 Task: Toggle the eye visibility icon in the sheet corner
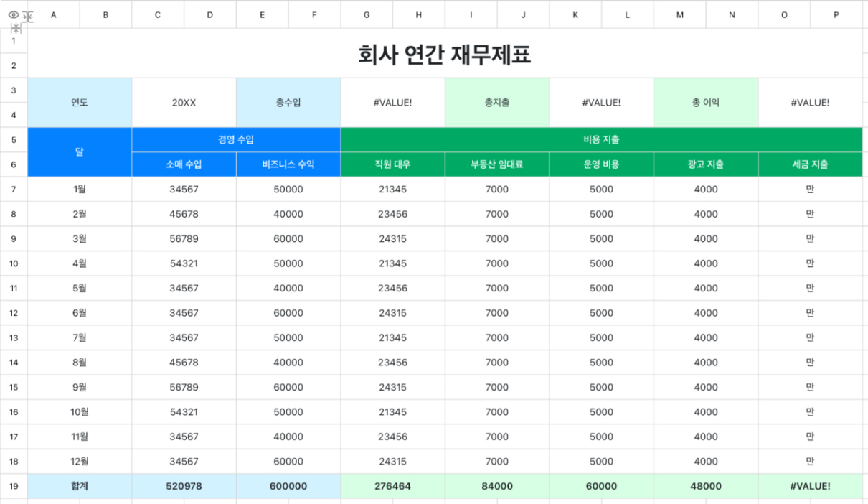click(13, 14)
